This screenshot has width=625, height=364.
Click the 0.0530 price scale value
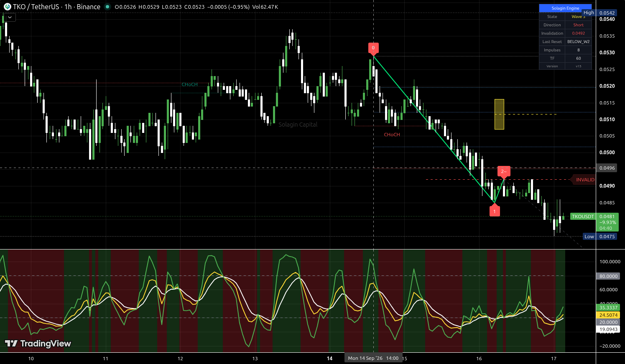pos(607,53)
